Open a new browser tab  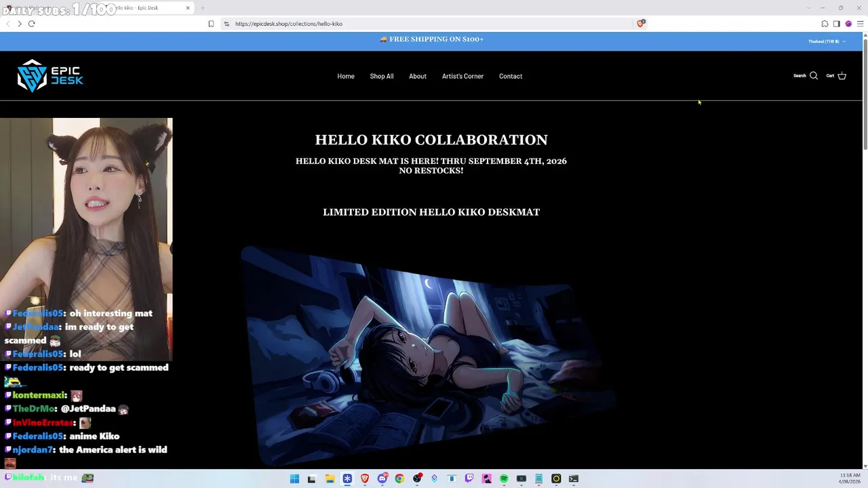pyautogui.click(x=202, y=8)
